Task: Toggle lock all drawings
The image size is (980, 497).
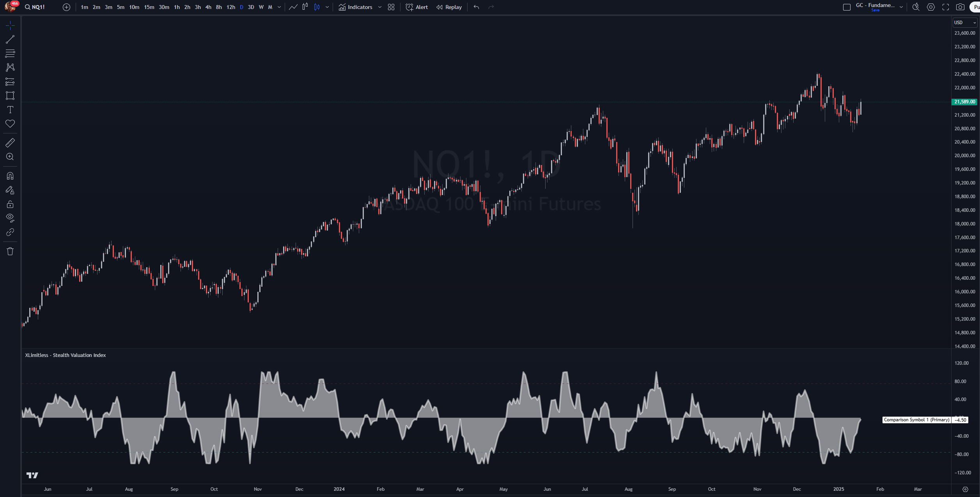Action: pos(10,204)
